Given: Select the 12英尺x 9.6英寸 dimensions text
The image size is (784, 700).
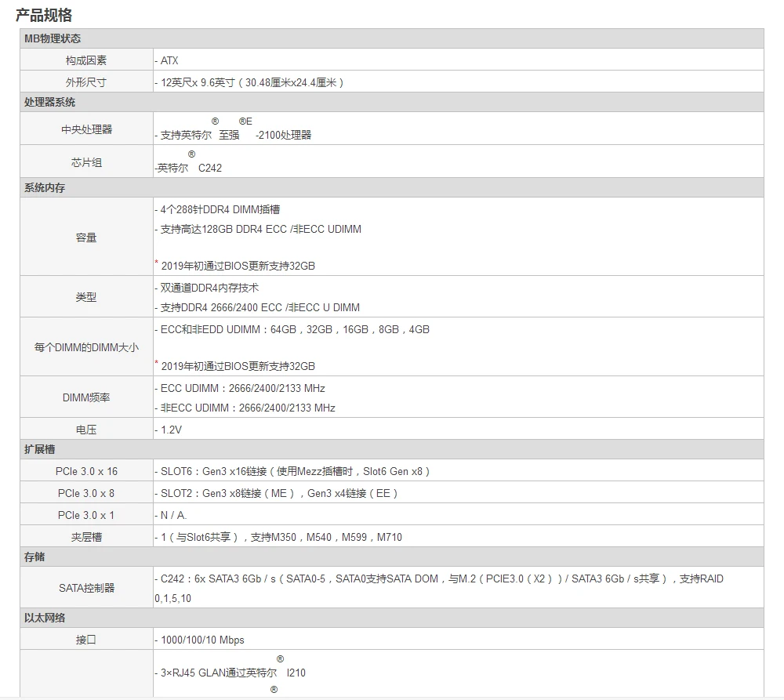Looking at the screenshot, I should [249, 82].
